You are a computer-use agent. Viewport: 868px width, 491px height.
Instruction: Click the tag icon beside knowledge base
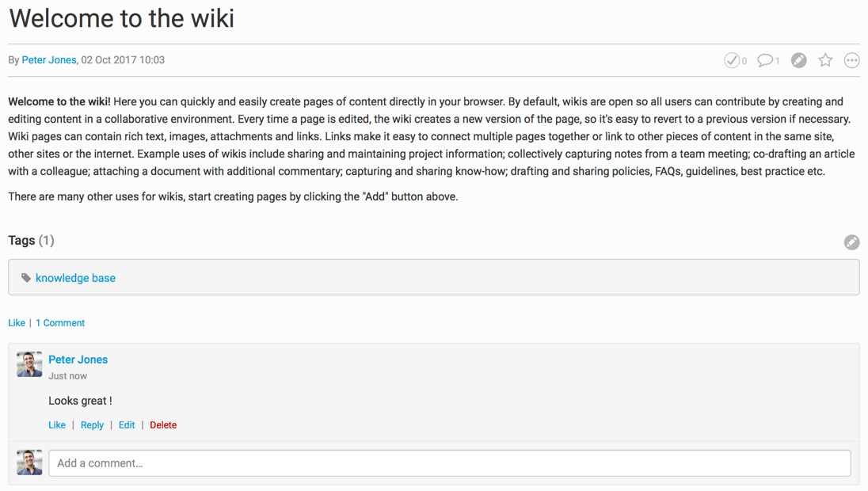click(26, 278)
